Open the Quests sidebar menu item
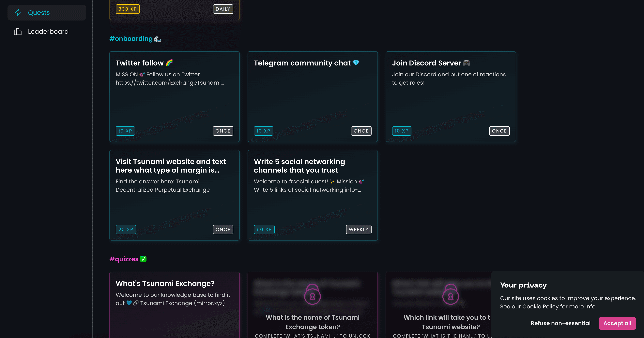The image size is (644, 338). tap(47, 12)
